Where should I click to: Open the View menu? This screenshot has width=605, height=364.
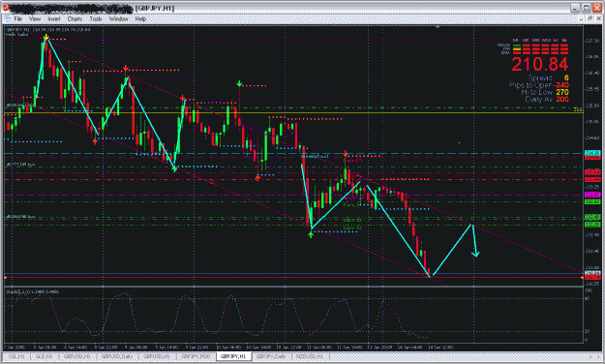pos(35,18)
